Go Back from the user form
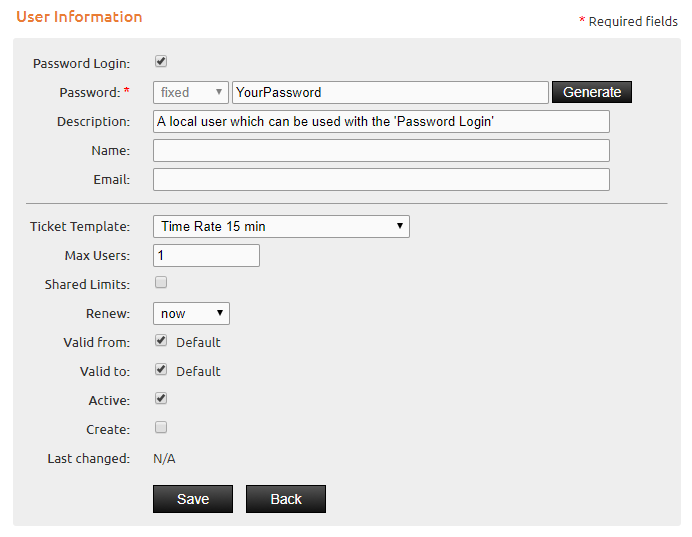This screenshot has height=537, width=692. point(286,499)
